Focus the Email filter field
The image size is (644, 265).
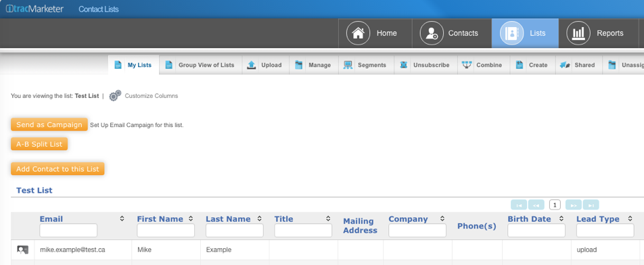68,231
